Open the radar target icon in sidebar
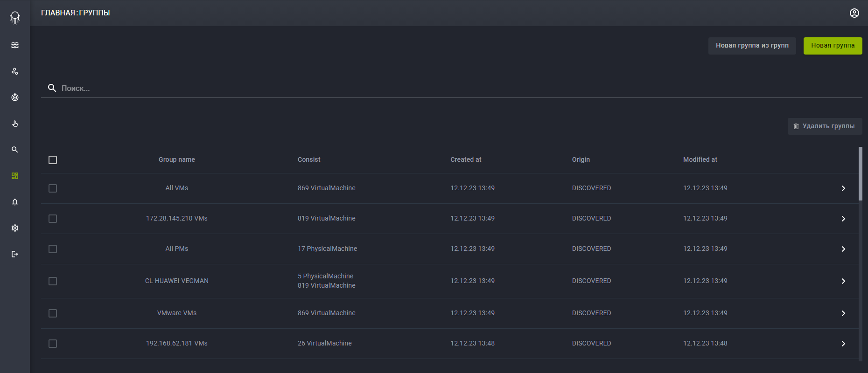This screenshot has height=373, width=868. click(15, 97)
